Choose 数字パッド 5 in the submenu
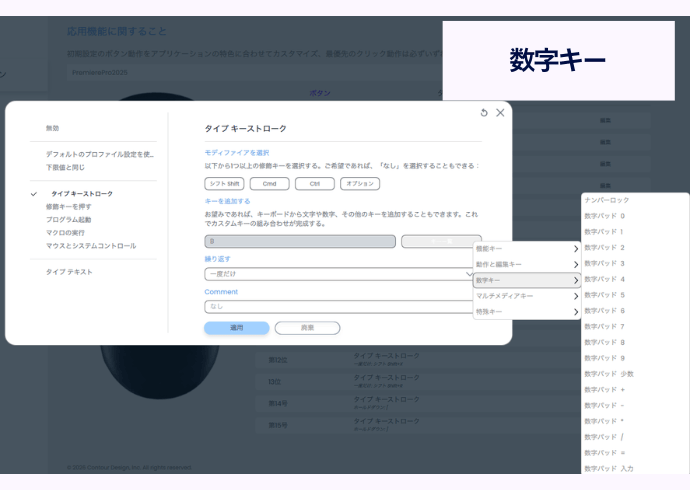This screenshot has height=490, width=690. (x=605, y=295)
